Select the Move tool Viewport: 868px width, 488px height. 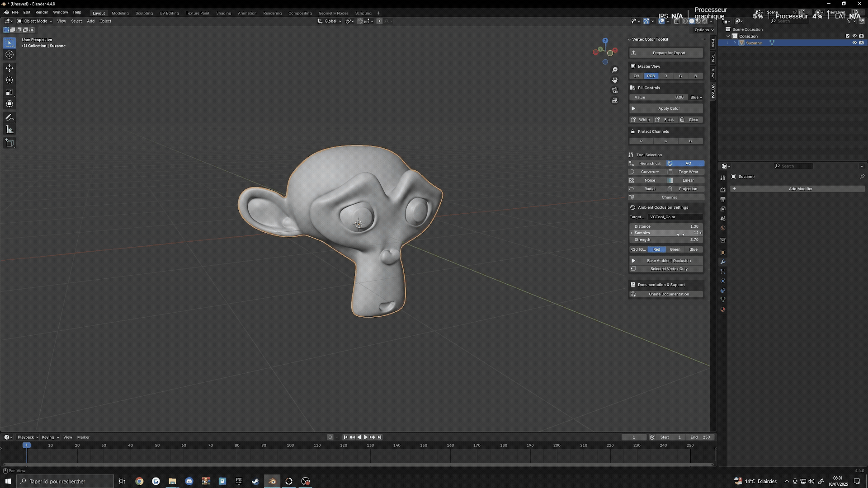point(9,67)
